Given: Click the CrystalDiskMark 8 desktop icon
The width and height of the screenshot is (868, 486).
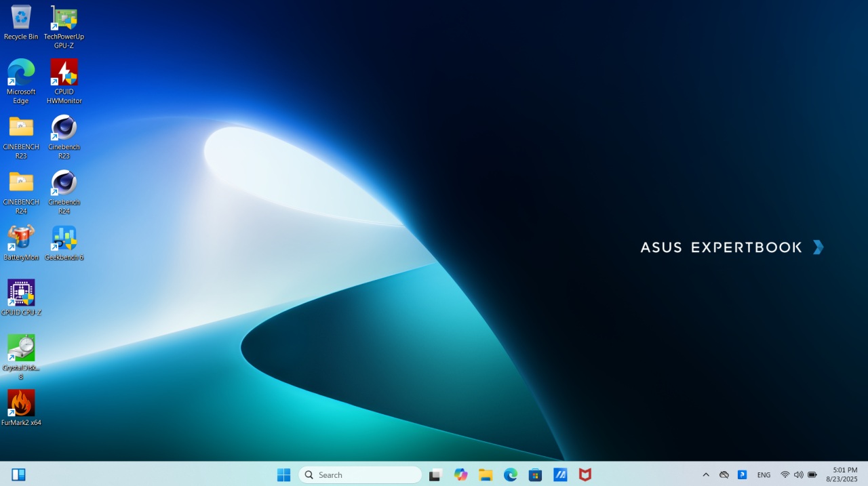Looking at the screenshot, I should point(21,348).
